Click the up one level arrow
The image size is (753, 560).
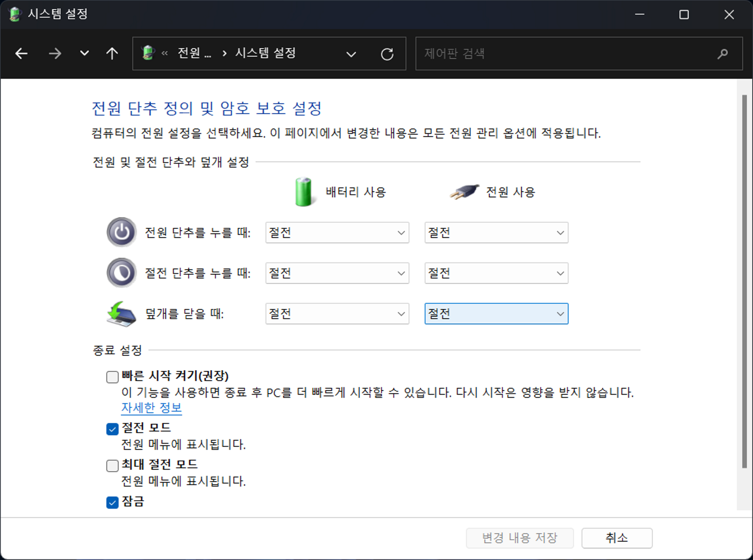pyautogui.click(x=112, y=54)
